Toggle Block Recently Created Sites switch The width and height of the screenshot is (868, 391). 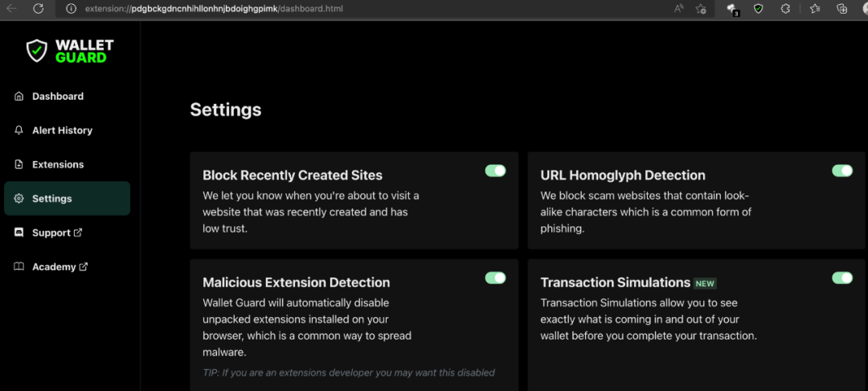(495, 171)
